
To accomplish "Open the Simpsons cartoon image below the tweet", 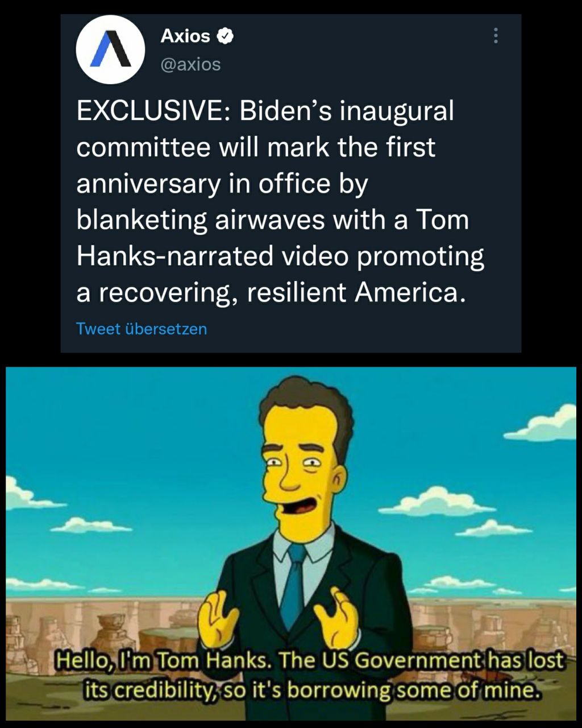I will click(291, 543).
